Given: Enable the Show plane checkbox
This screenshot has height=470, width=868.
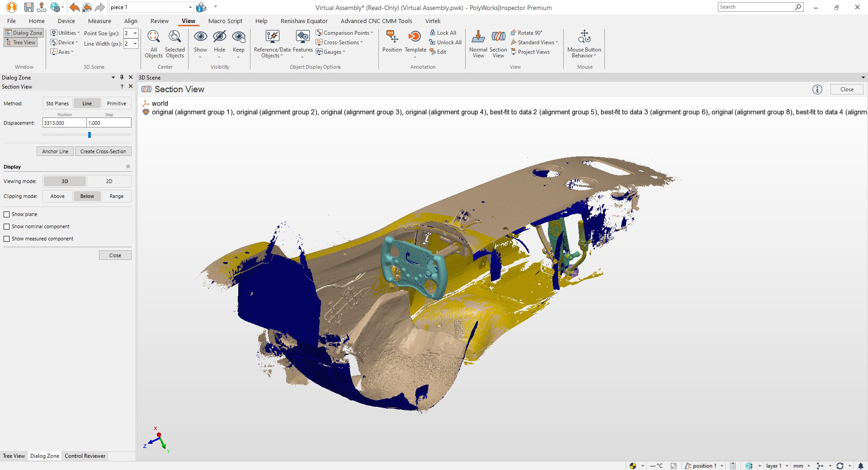Looking at the screenshot, I should (x=7, y=214).
